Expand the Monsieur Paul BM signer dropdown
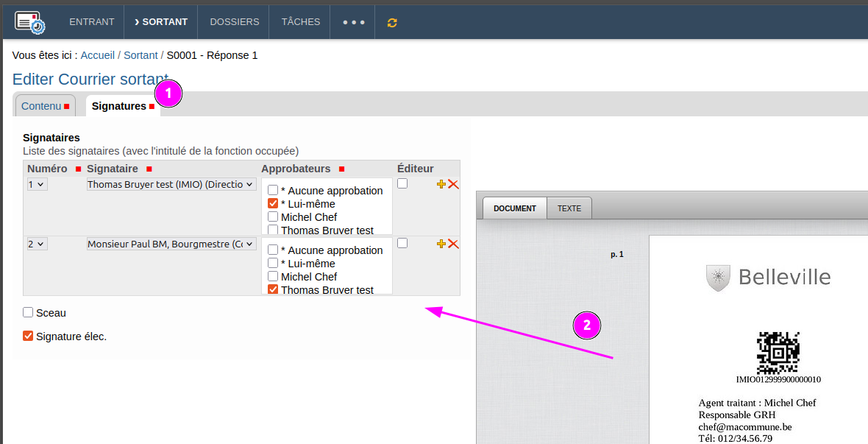 pyautogui.click(x=171, y=244)
